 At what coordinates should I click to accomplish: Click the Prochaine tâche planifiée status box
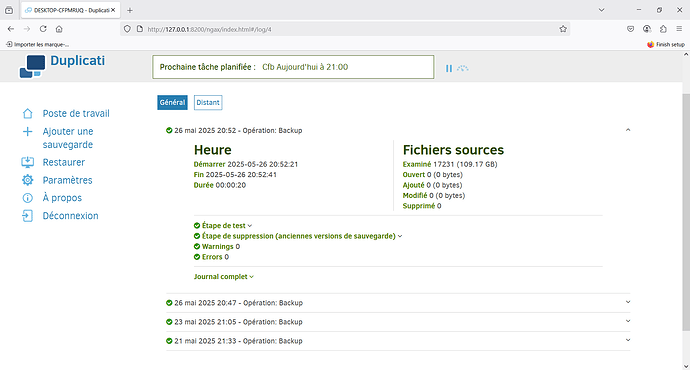pyautogui.click(x=293, y=67)
